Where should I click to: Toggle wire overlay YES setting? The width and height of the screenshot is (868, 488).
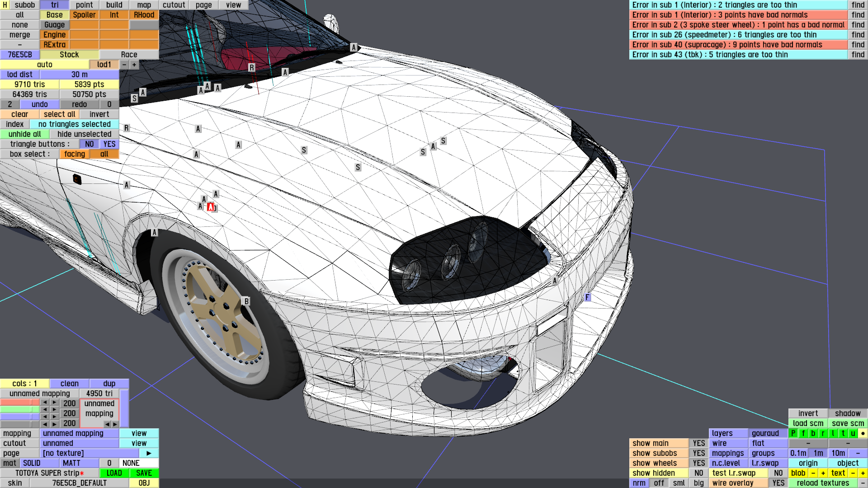coord(778,483)
